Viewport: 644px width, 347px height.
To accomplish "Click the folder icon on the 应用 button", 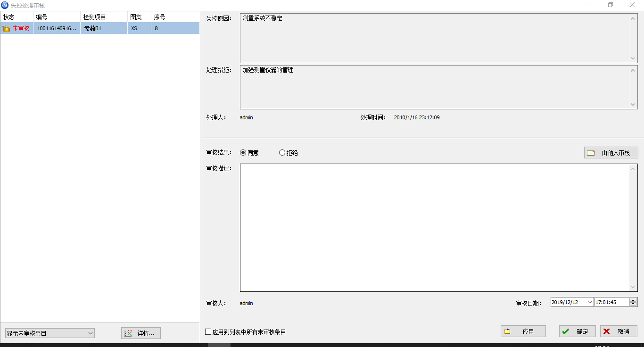I will point(507,331).
